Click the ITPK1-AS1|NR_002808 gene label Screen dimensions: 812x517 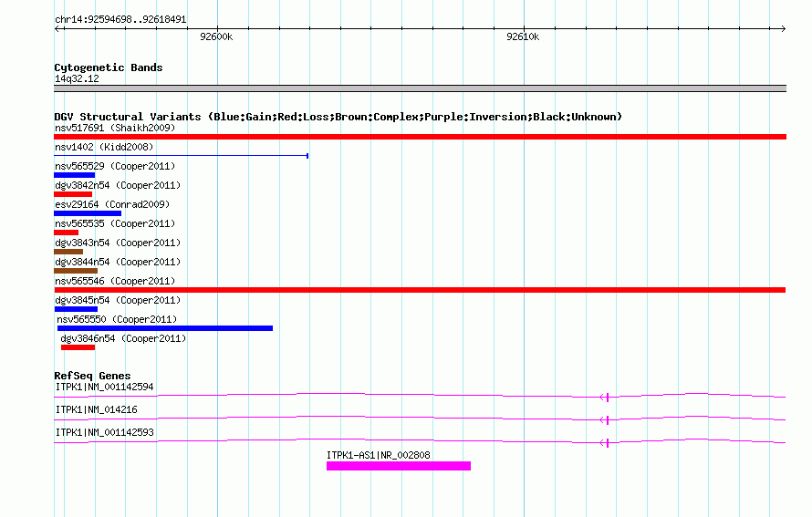379,455
